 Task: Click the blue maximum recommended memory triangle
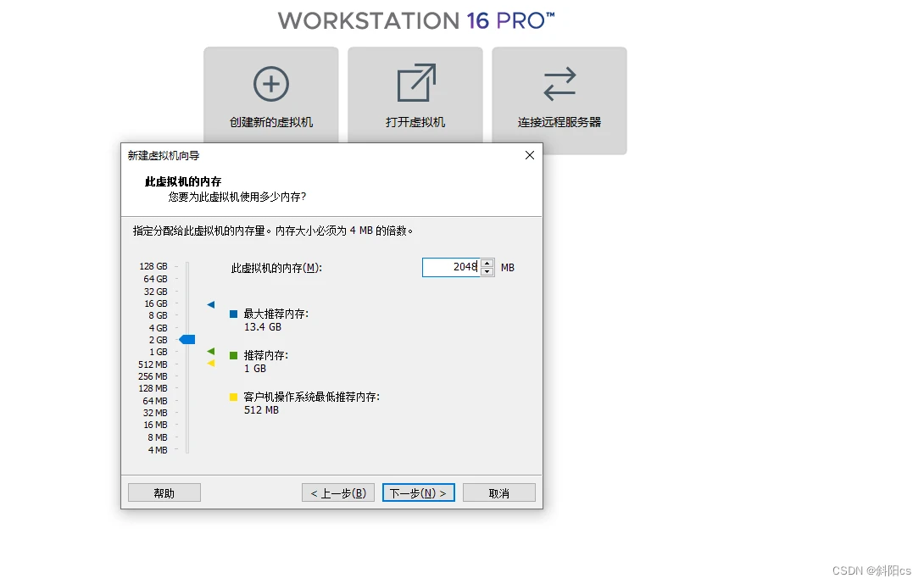click(x=211, y=304)
